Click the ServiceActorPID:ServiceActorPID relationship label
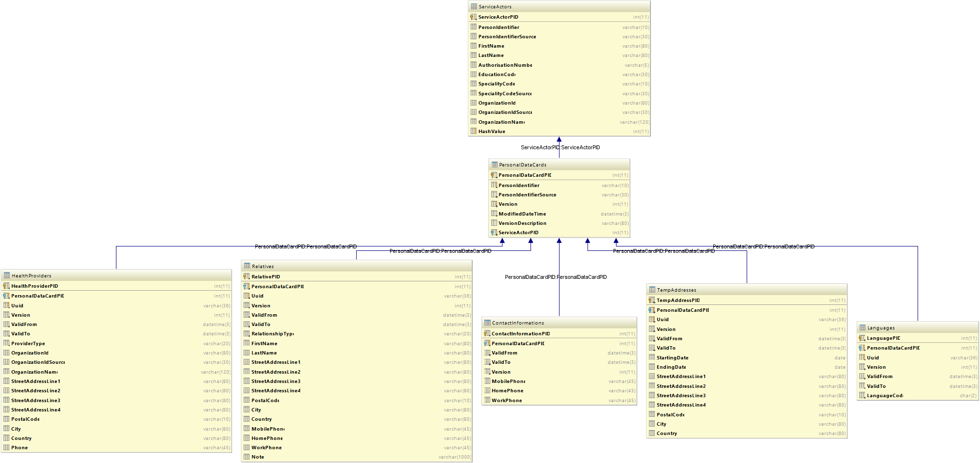The height and width of the screenshot is (463, 980). [x=560, y=147]
